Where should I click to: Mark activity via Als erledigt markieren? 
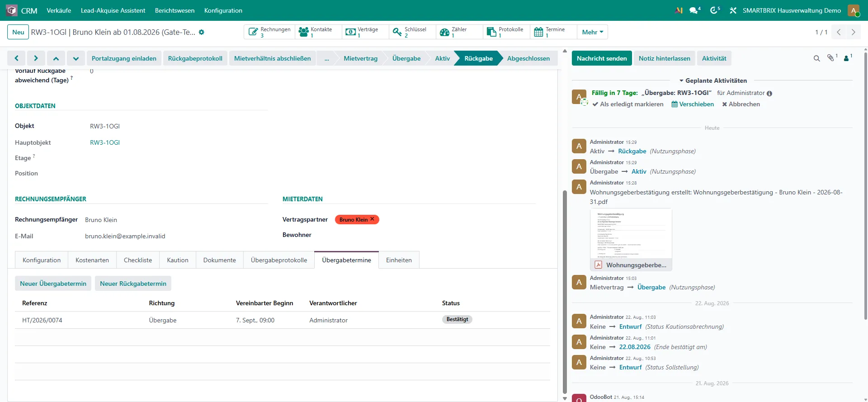pyautogui.click(x=628, y=104)
